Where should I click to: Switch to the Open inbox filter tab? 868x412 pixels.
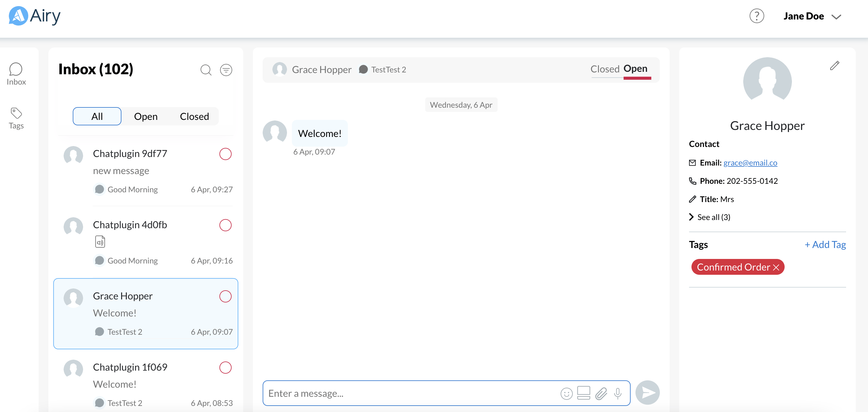coord(145,116)
